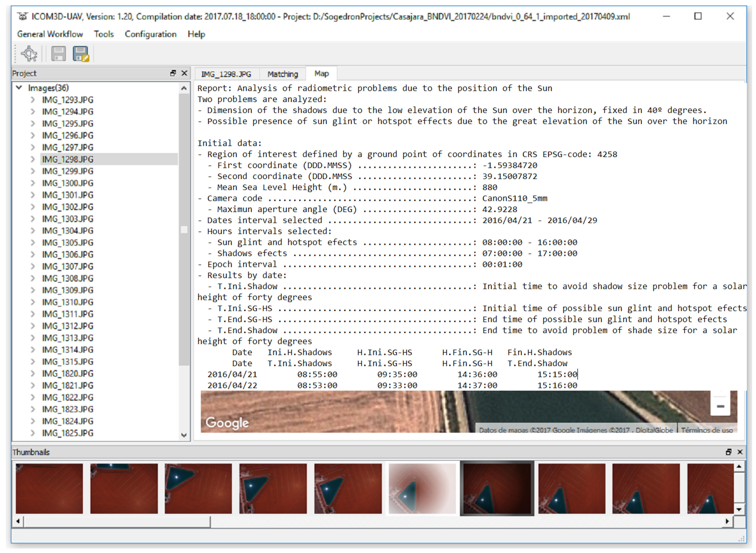The image size is (756, 553).
Task: Expand the IMG_1820.JPG tree item
Action: point(32,374)
